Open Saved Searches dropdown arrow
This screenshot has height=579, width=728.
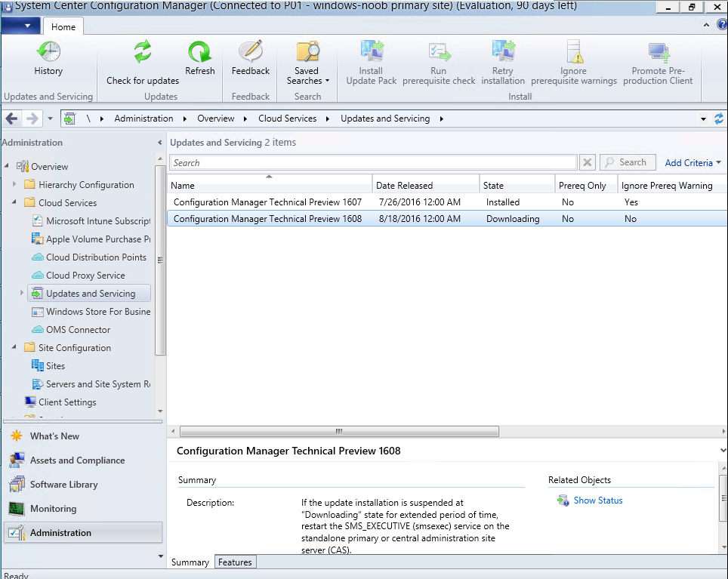[x=327, y=81]
